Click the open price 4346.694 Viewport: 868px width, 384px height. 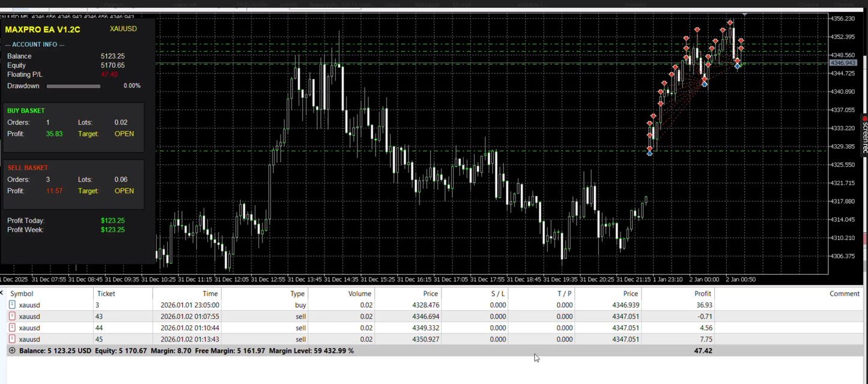(x=426, y=316)
